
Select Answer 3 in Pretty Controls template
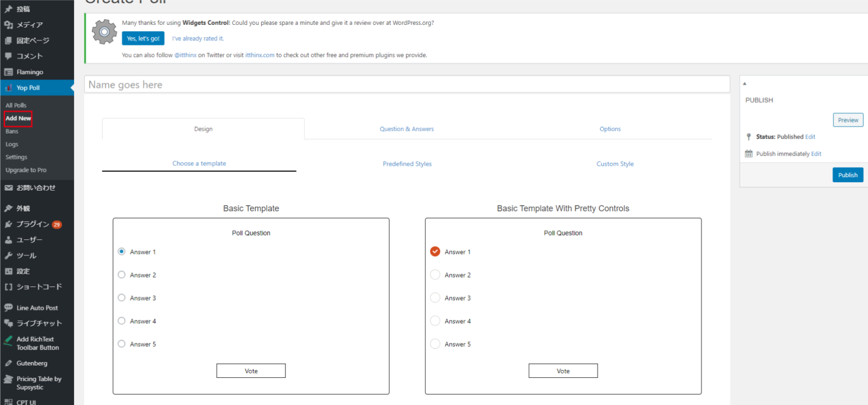[x=435, y=298]
